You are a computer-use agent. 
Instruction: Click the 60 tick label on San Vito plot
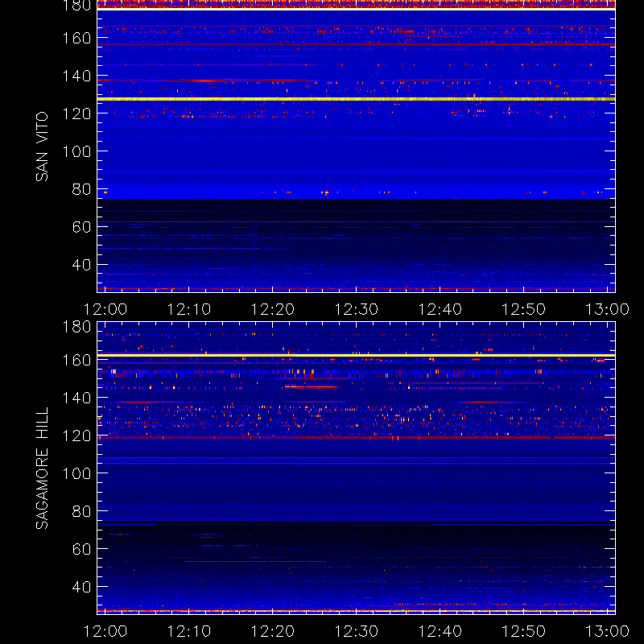81,227
